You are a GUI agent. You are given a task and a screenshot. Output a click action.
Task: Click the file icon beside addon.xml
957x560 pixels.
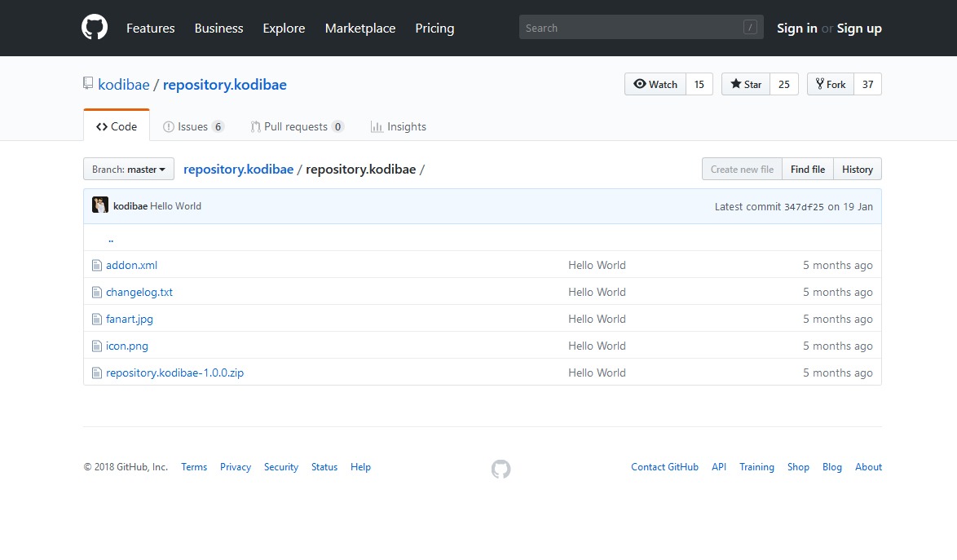click(97, 265)
